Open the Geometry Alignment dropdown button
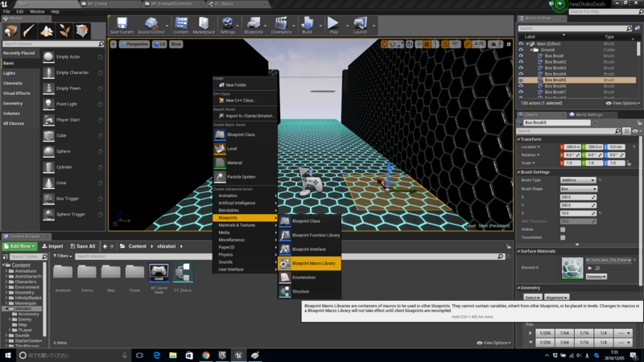644x362 pixels. tap(556, 298)
